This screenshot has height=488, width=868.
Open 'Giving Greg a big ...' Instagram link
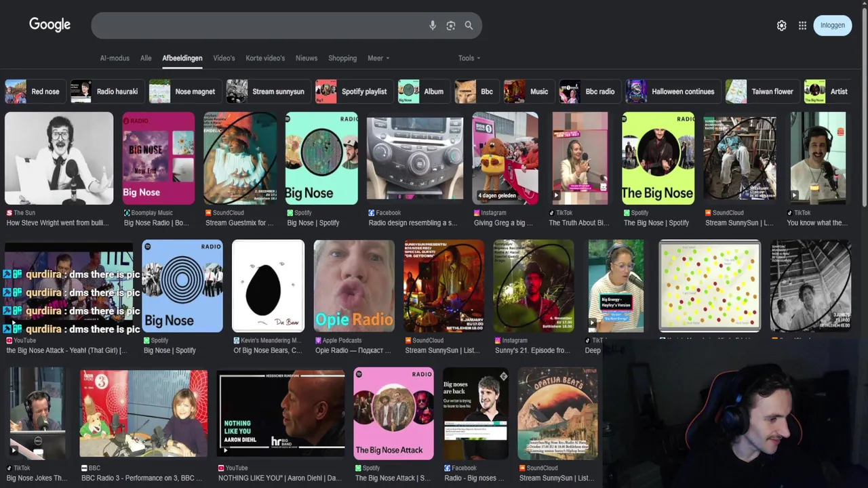[x=503, y=223]
